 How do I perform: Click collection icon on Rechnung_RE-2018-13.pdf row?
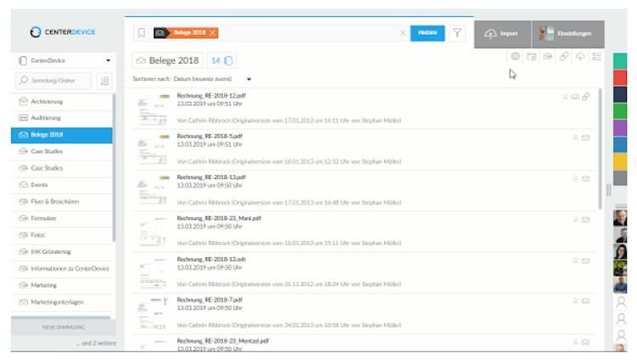585,179
